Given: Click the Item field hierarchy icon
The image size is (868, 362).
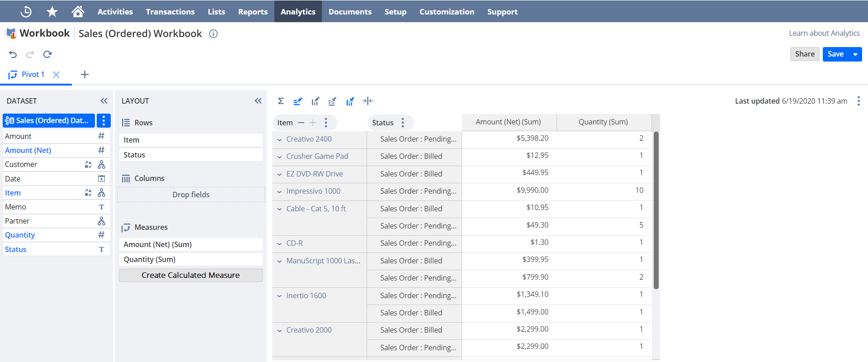Looking at the screenshot, I should (101, 193).
